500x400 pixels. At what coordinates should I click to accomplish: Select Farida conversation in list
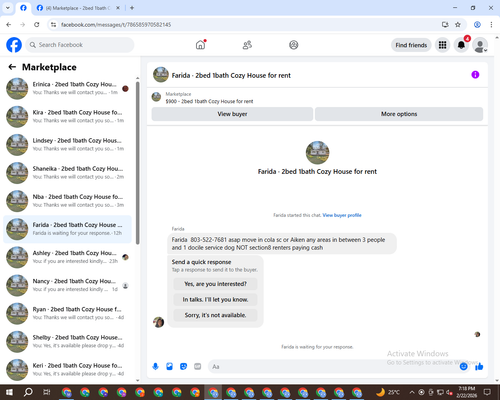pos(67,229)
